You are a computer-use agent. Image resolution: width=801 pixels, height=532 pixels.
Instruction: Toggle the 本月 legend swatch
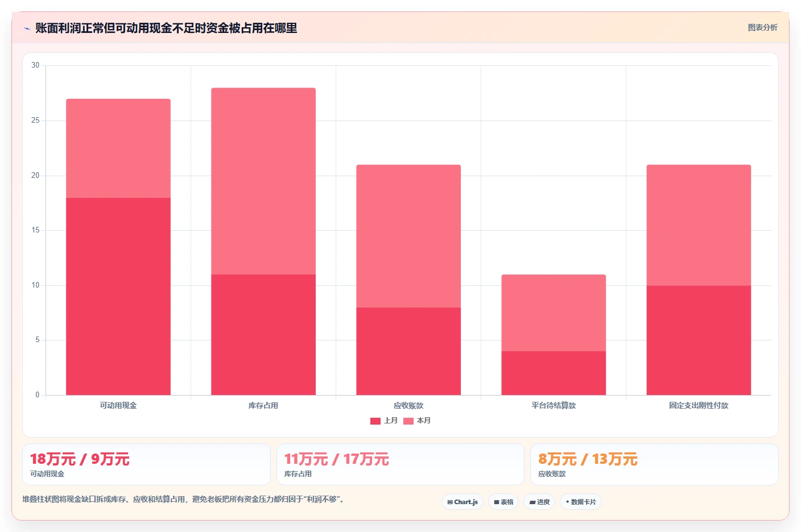(408, 421)
